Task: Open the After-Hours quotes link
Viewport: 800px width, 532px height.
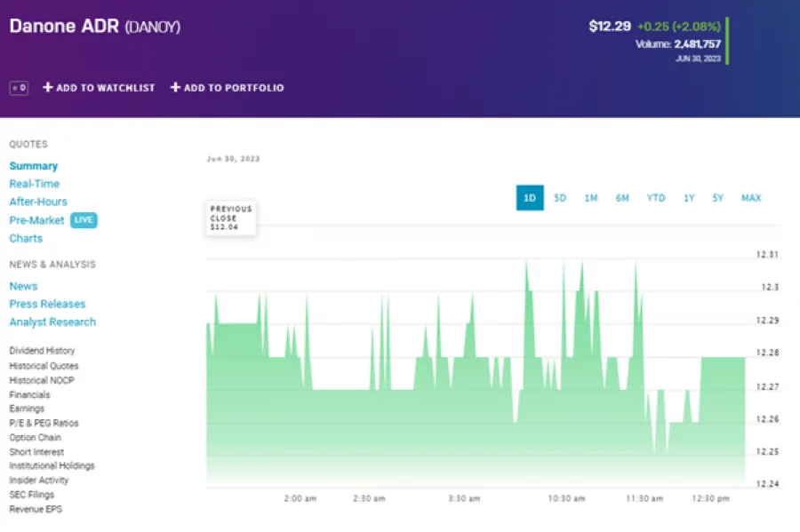Action: coord(38,202)
